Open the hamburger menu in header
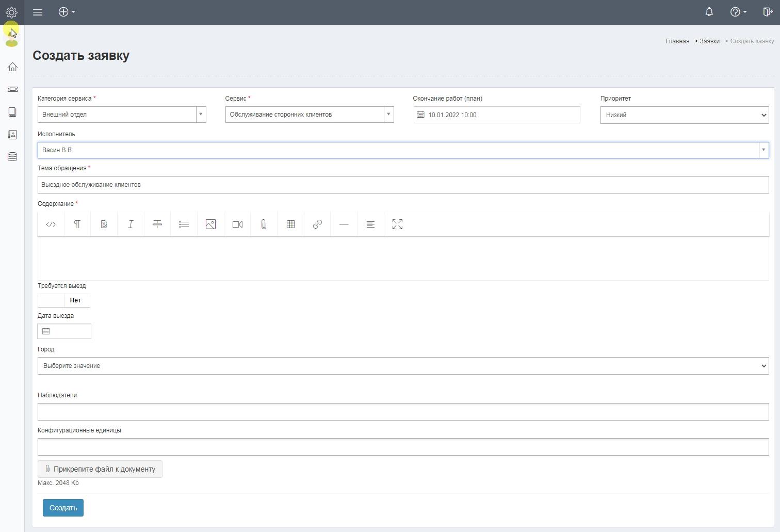Screen dimensions: 780x532 tap(38, 12)
